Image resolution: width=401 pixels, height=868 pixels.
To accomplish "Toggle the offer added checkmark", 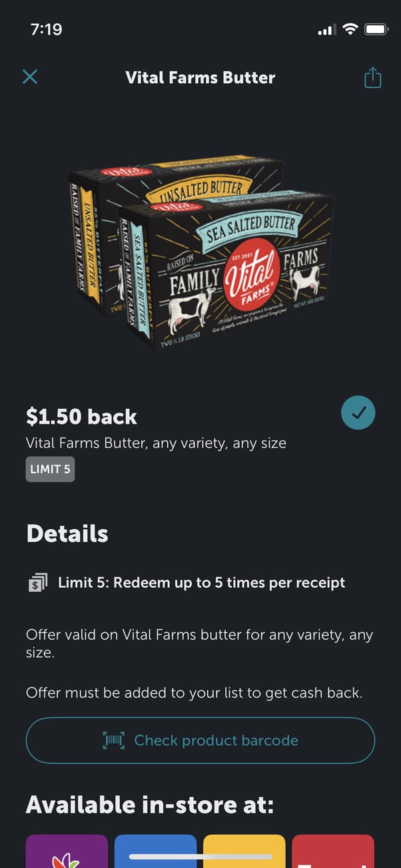I will pyautogui.click(x=358, y=413).
